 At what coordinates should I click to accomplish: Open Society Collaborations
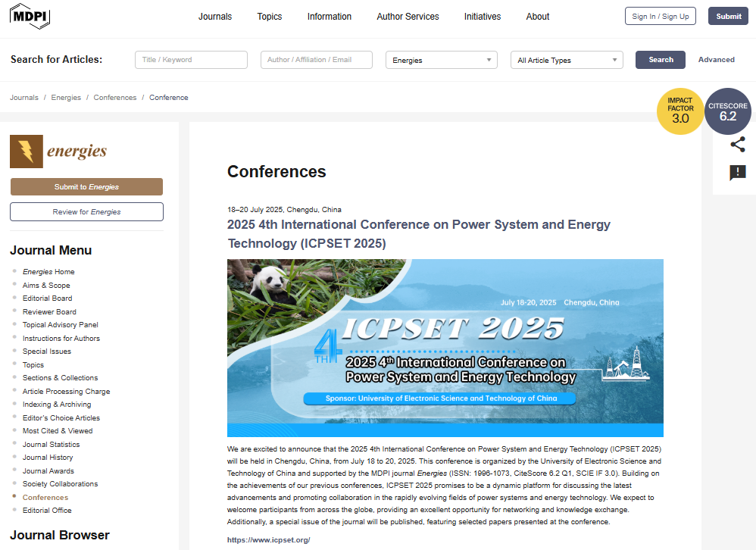pyautogui.click(x=61, y=484)
